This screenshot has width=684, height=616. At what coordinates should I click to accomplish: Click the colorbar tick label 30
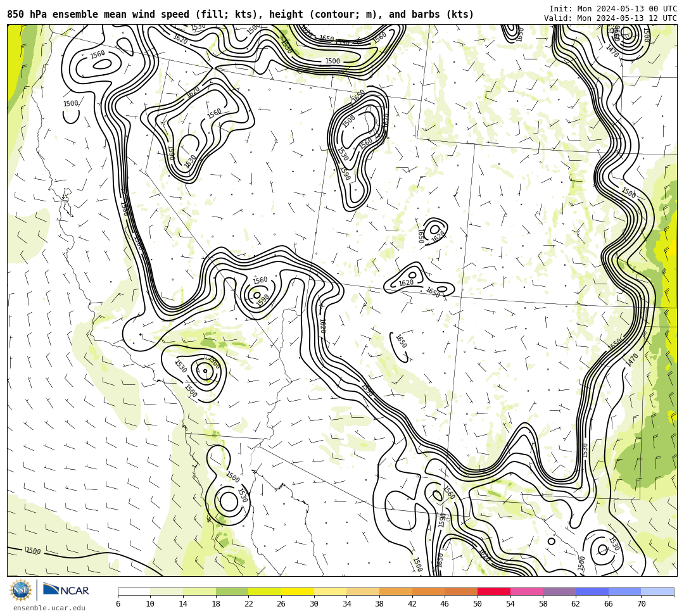point(314,604)
